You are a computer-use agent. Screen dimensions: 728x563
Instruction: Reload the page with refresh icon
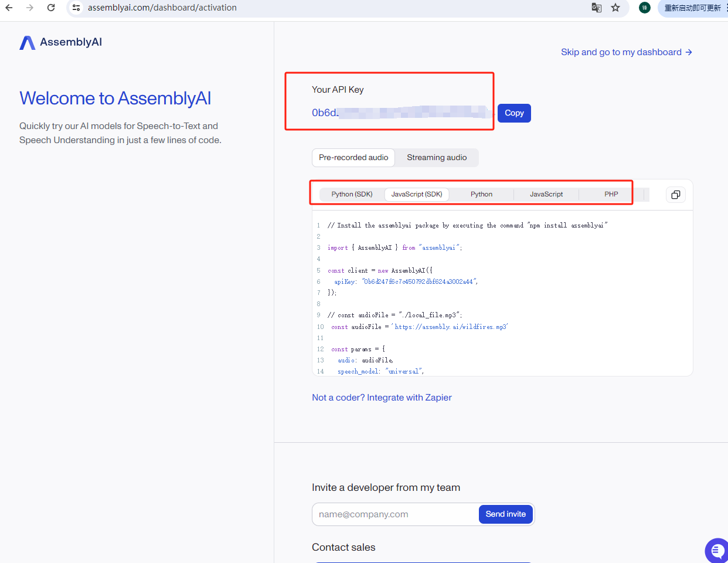(x=51, y=8)
